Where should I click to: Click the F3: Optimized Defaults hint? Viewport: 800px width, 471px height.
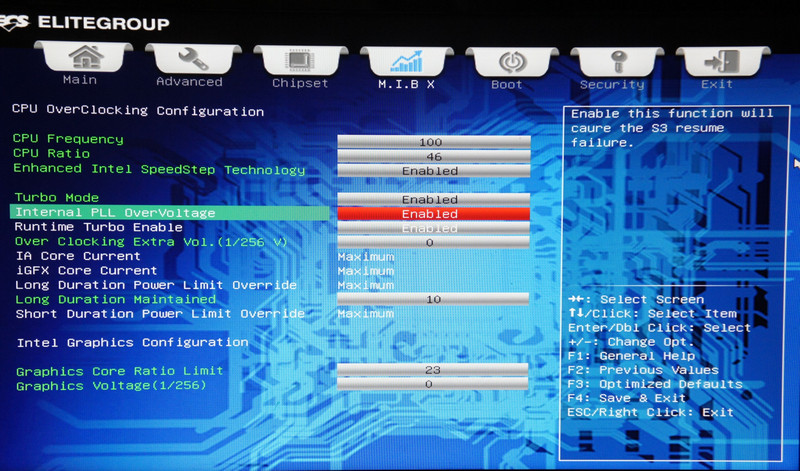click(655, 384)
